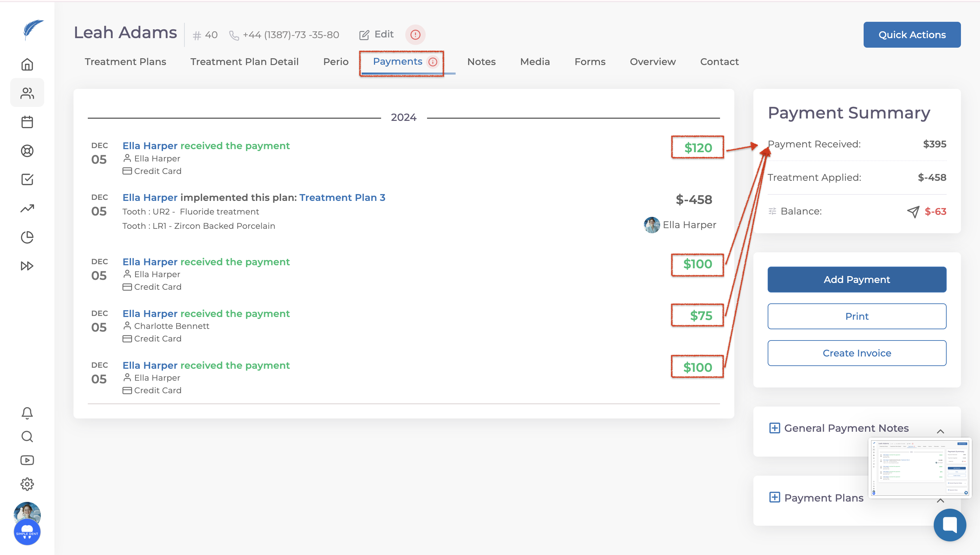Open the checklist tasks icon
This screenshot has height=555, width=980.
pos(27,179)
